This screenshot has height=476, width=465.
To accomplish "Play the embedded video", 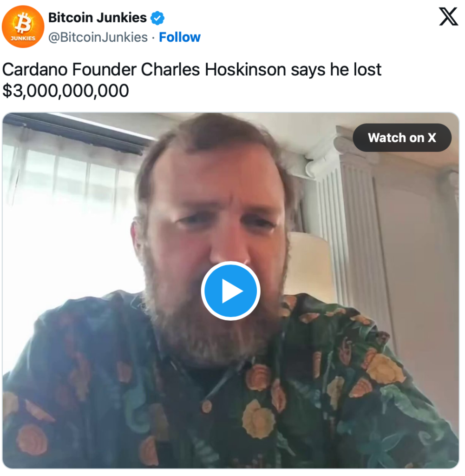I will 230,291.
